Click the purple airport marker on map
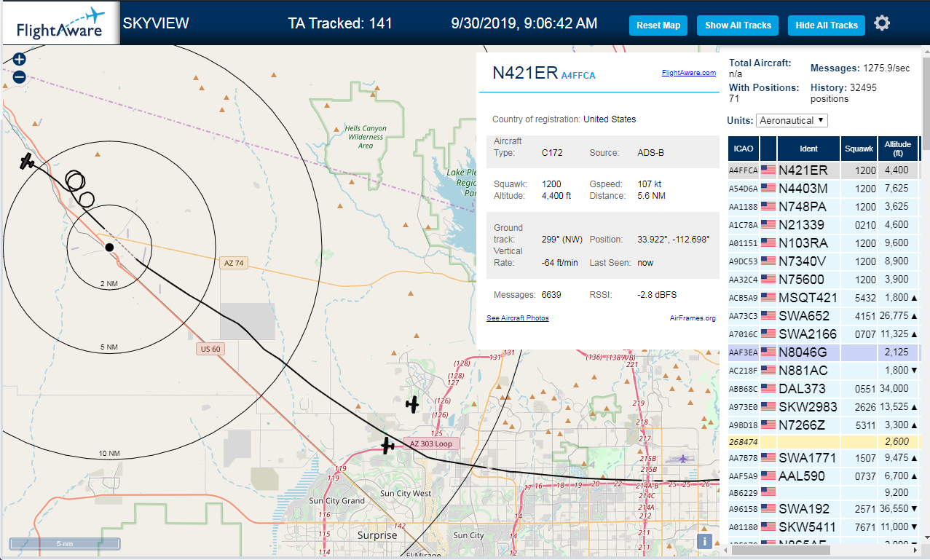 tap(683, 458)
